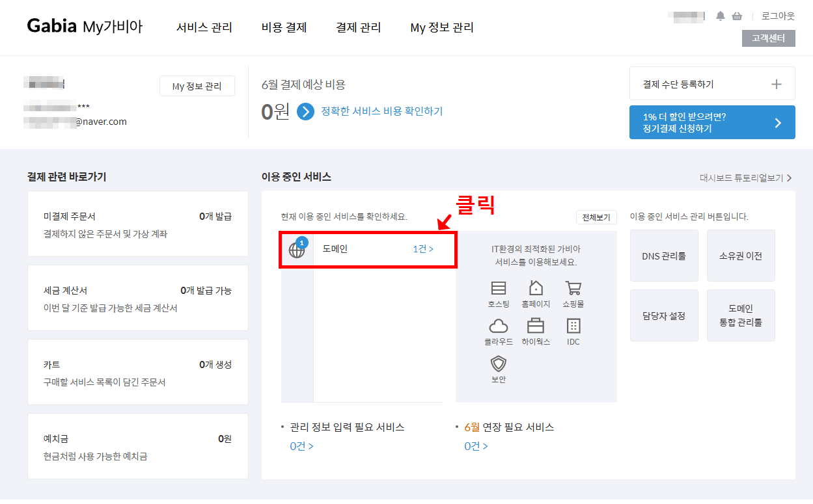Click the My 정보 관리 outlined button
Screen dimensions: 813x504
197,86
